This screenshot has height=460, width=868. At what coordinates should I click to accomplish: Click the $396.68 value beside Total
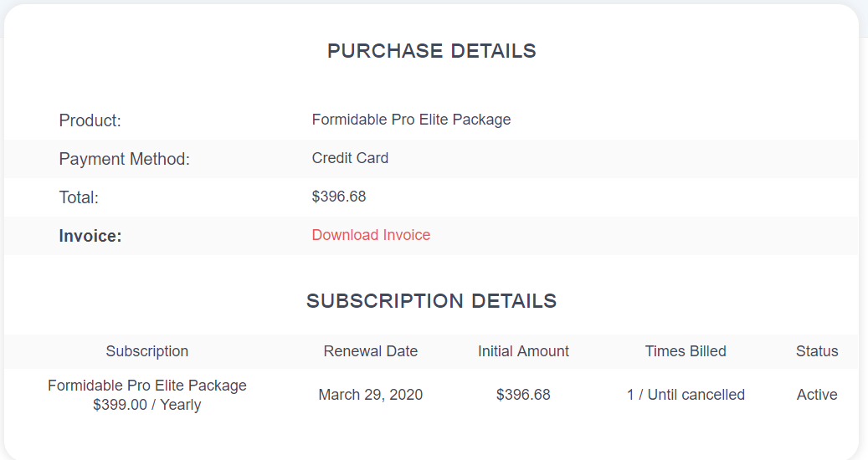coord(339,197)
